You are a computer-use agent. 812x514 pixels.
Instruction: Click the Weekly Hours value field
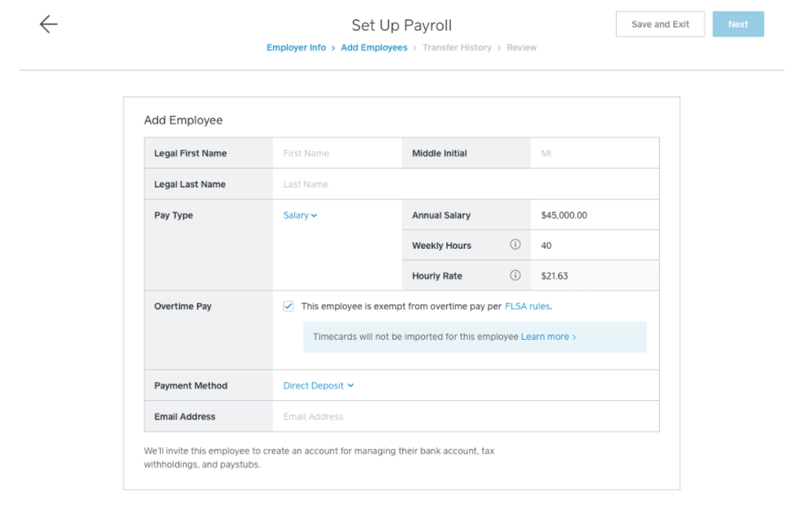(594, 246)
